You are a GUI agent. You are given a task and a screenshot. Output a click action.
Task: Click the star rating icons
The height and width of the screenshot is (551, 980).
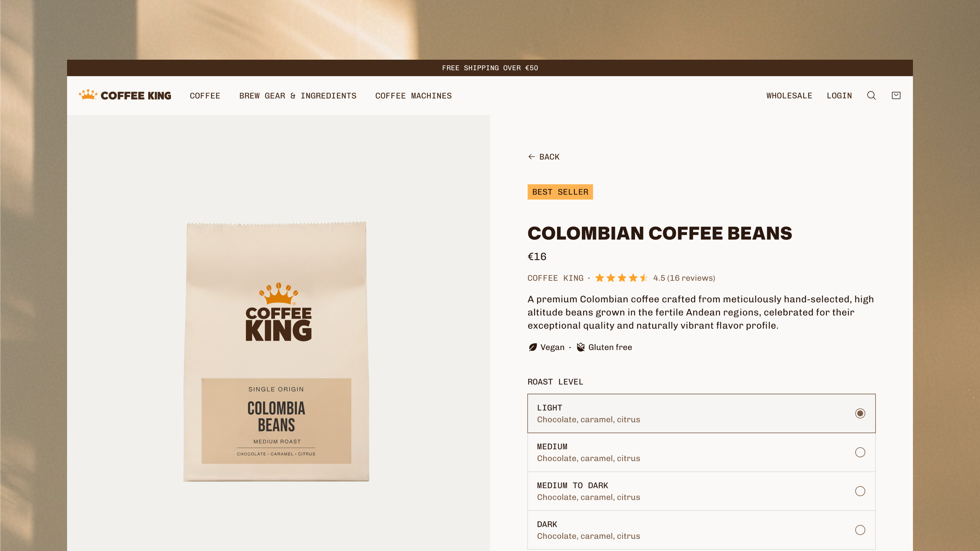[621, 278]
